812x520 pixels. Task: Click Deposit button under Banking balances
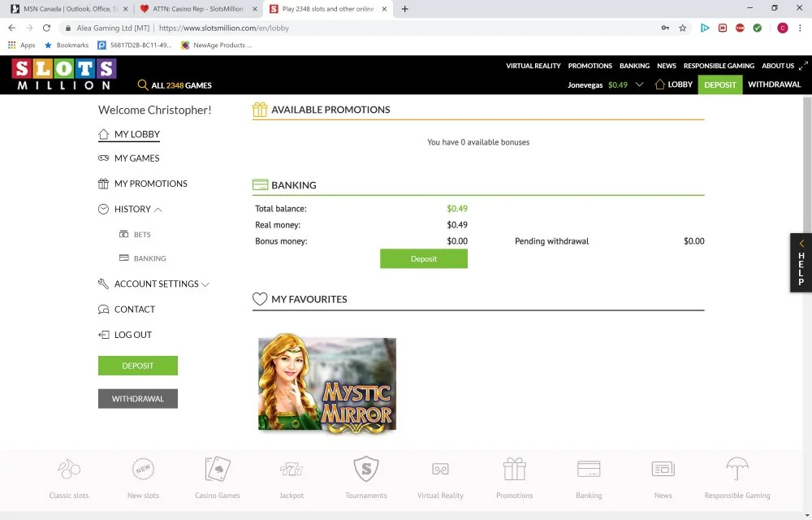(424, 258)
